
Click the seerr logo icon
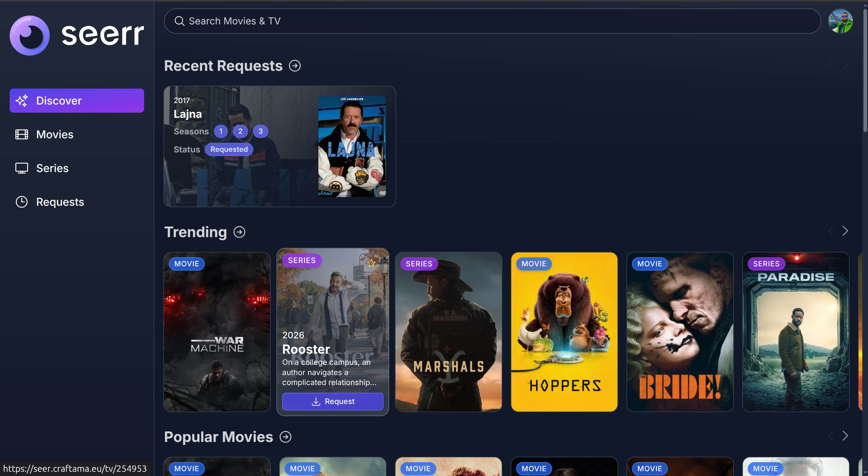click(30, 35)
